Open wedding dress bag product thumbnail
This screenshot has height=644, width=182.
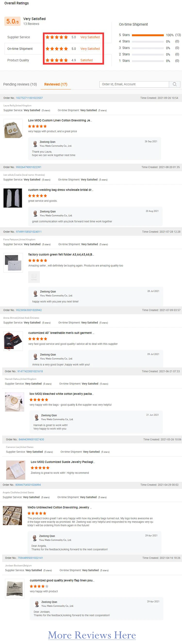[13, 198]
